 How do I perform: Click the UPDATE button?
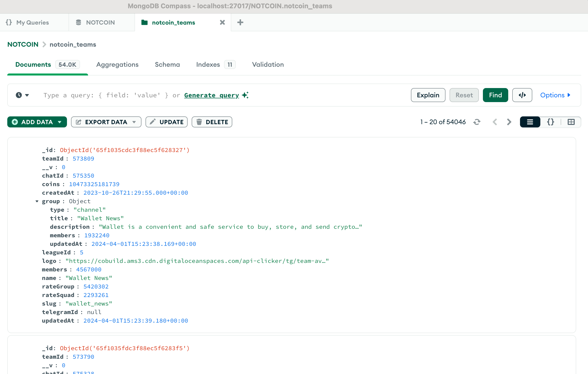[x=167, y=122]
